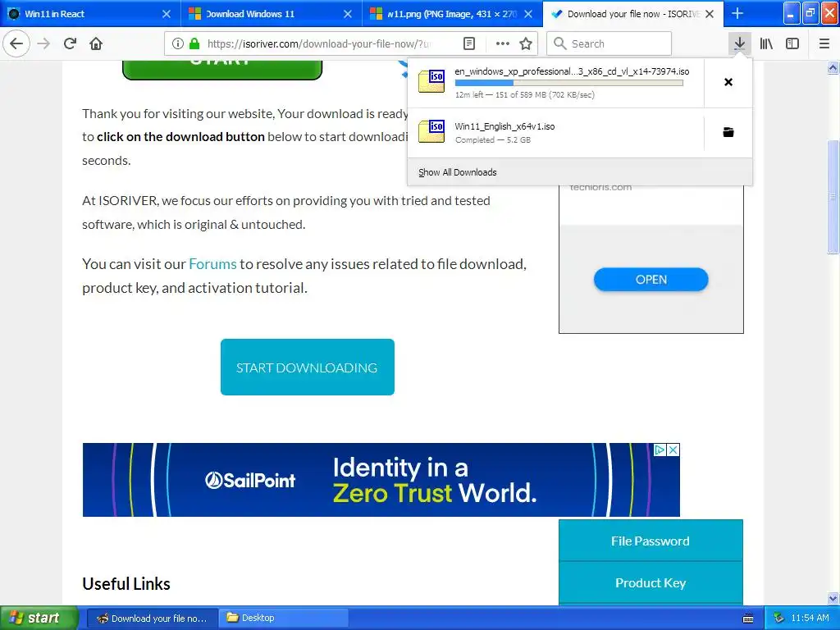The height and width of the screenshot is (630, 840).
Task: Click the START DOWNLOADING button
Action: pos(308,367)
